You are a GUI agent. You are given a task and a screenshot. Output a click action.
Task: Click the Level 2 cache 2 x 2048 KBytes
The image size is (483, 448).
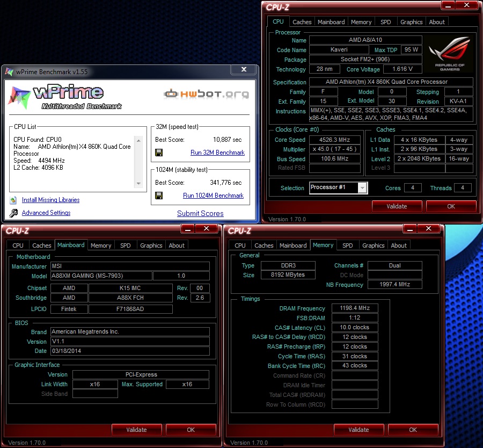(419, 159)
